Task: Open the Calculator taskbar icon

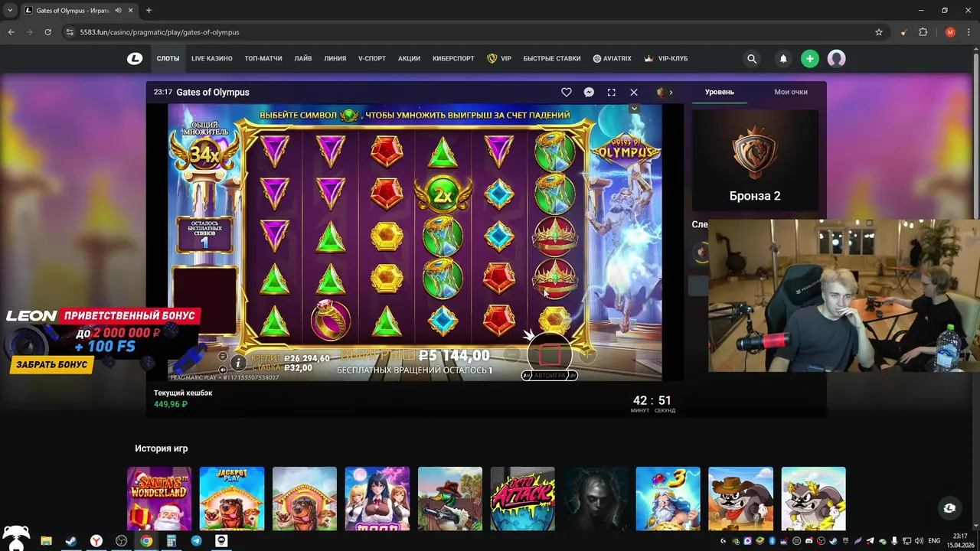Action: [171, 541]
